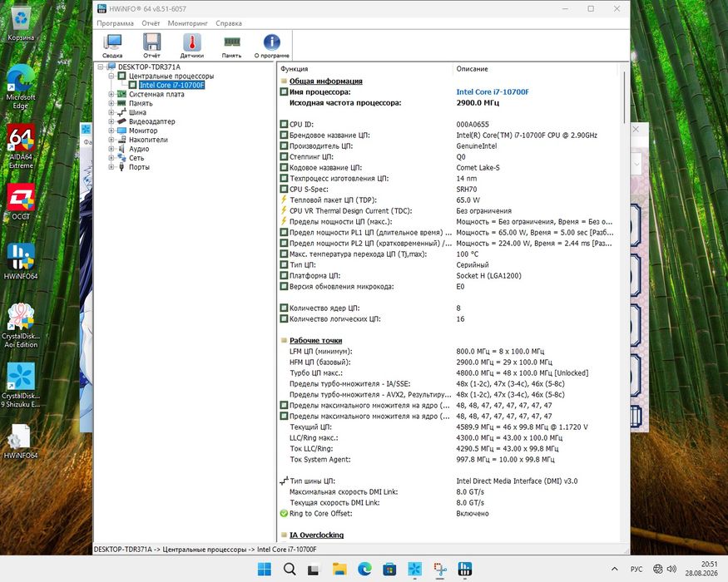
Task: Click the IA Overclocking section heading
Action: click(317, 535)
